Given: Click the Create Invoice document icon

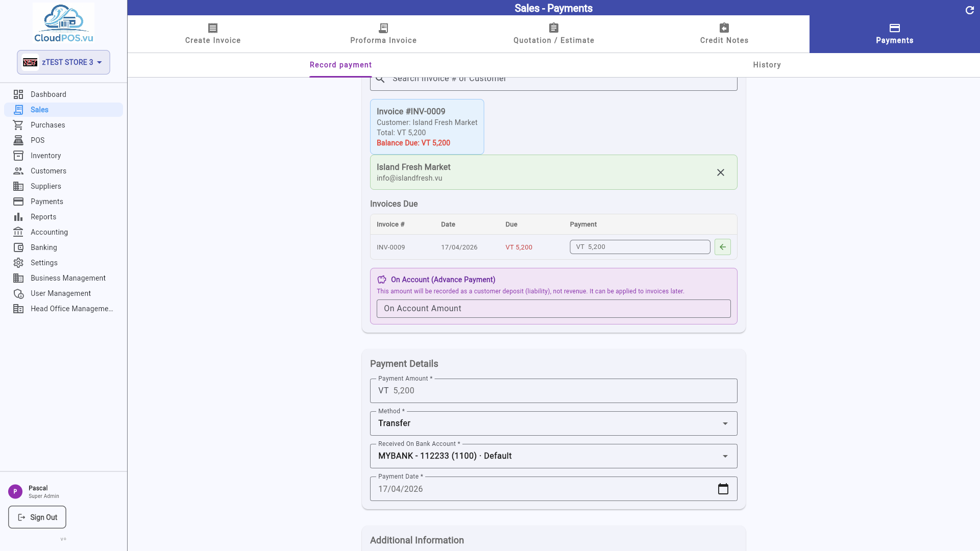Looking at the screenshot, I should (213, 28).
